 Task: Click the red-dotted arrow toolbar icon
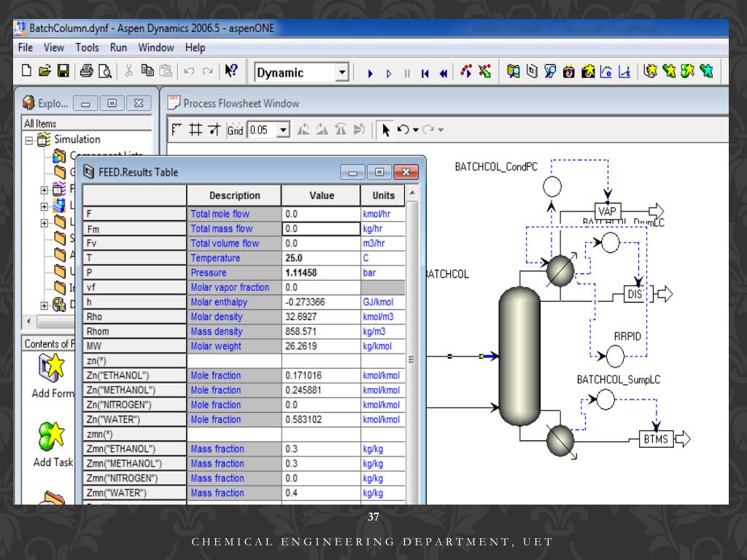pos(466,71)
